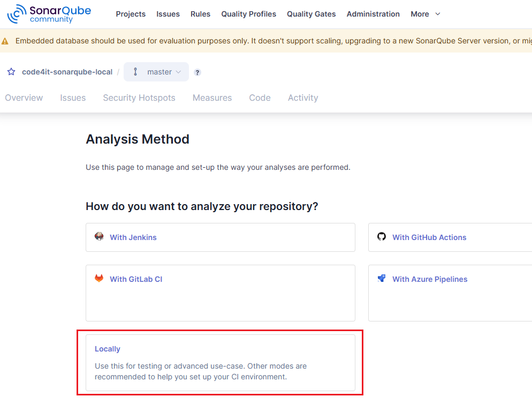Viewport: 532px width, 404px height.
Task: Select the Locally analysis option
Action: coord(220,363)
